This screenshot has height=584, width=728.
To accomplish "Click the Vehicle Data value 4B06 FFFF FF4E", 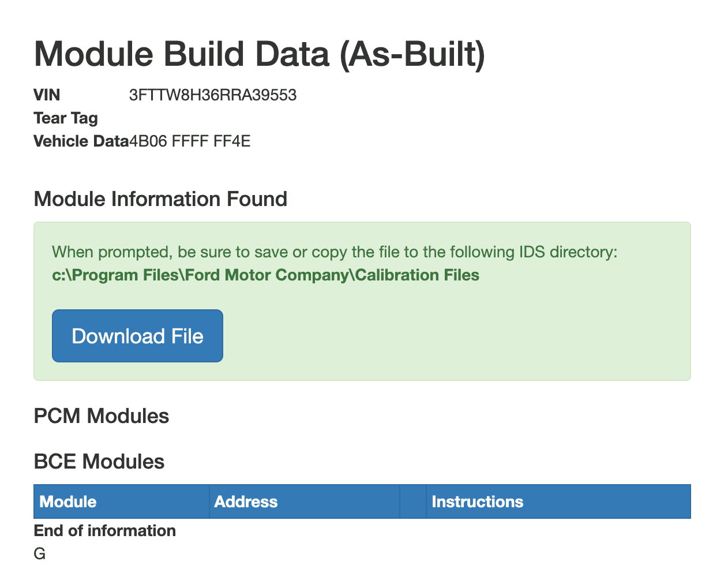I will (x=190, y=141).
